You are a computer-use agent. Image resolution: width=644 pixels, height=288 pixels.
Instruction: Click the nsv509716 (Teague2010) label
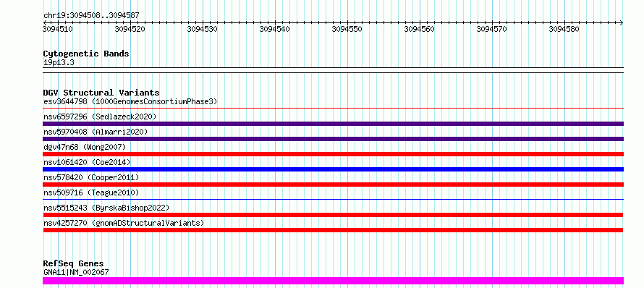tap(91, 192)
